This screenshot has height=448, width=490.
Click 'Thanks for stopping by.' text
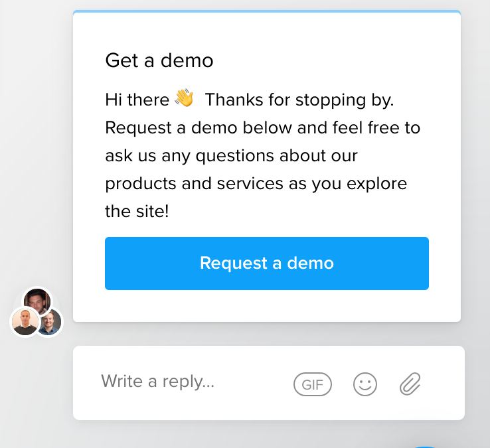tap(299, 100)
